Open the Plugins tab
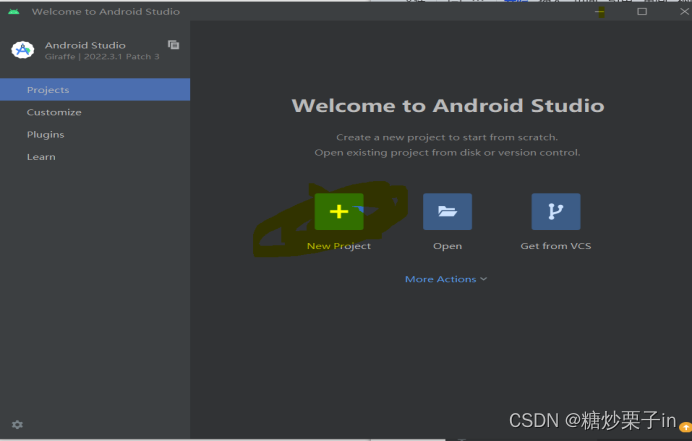Viewport: 692px width, 441px height. [x=95, y=135]
